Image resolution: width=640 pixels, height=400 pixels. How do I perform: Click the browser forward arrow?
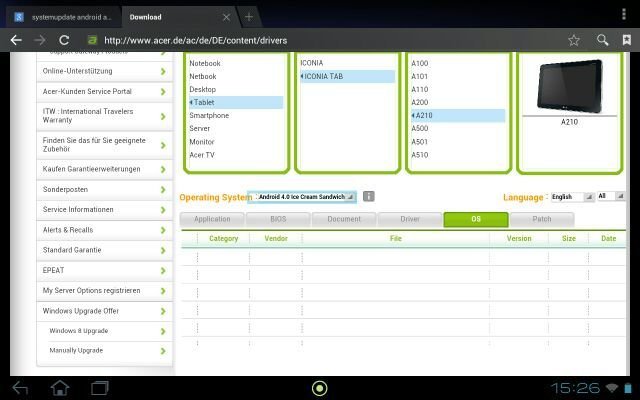[x=40, y=40]
